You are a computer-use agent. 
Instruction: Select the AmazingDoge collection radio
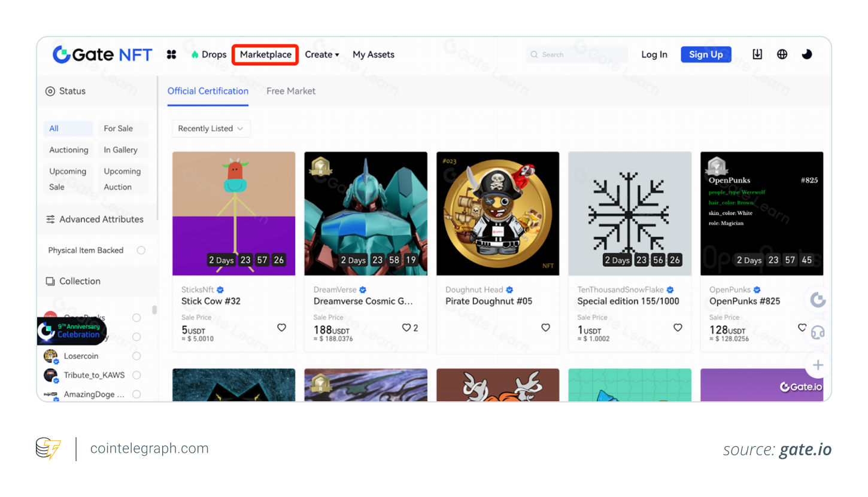(136, 394)
